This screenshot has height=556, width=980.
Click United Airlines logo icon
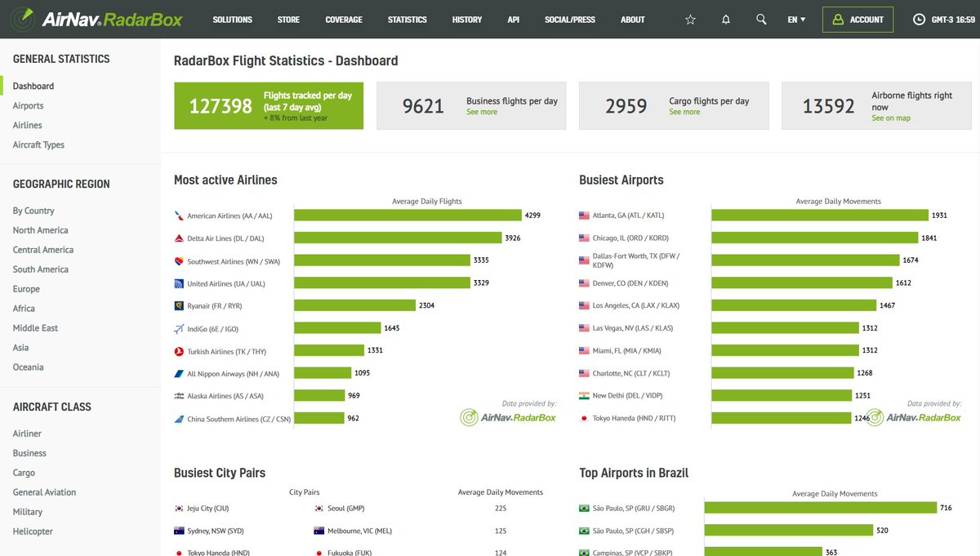point(179,284)
